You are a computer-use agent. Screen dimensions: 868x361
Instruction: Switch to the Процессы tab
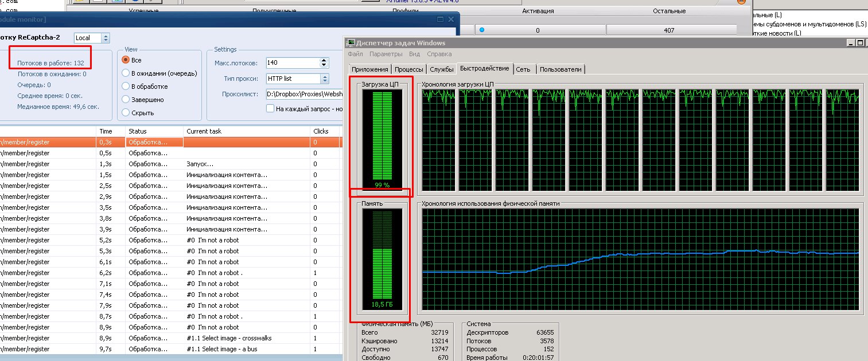[x=408, y=69]
